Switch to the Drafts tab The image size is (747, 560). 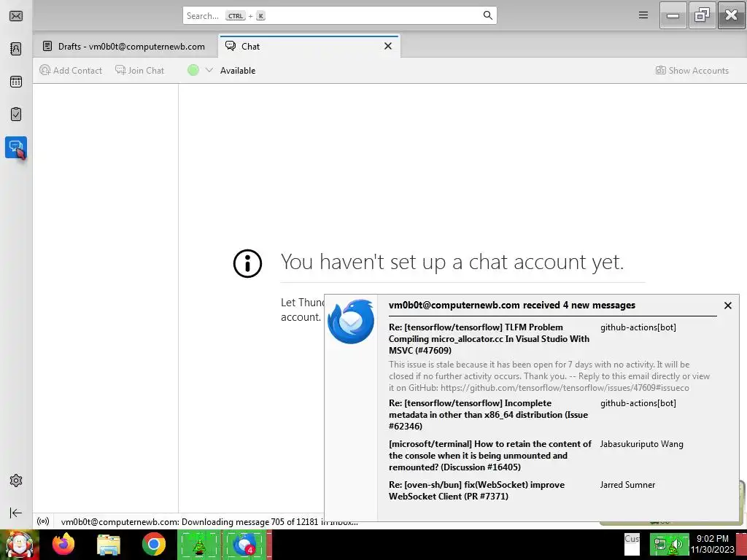coord(125,46)
